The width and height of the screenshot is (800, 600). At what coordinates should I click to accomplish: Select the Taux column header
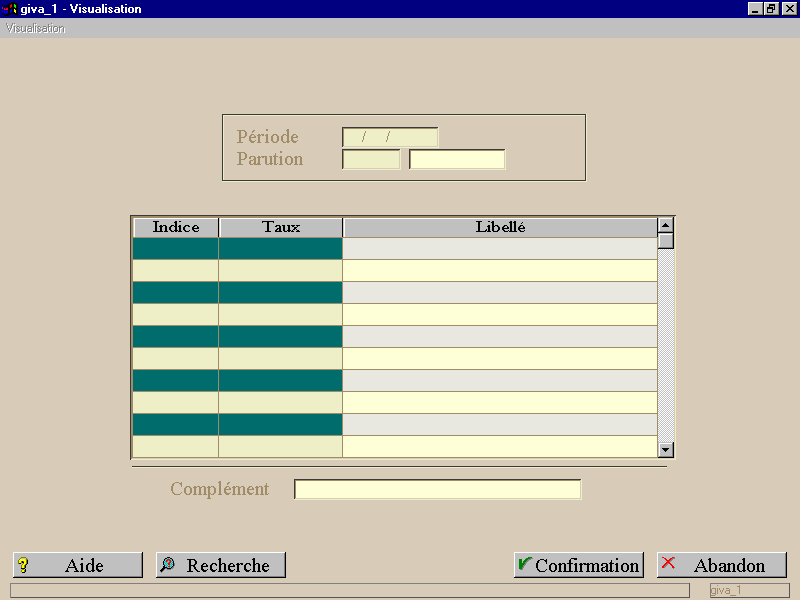click(281, 227)
